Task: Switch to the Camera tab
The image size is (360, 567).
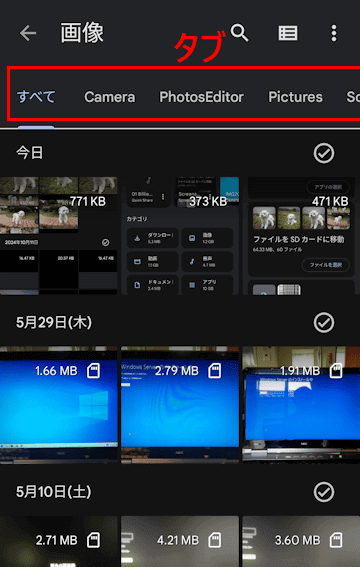Action: pyautogui.click(x=110, y=97)
